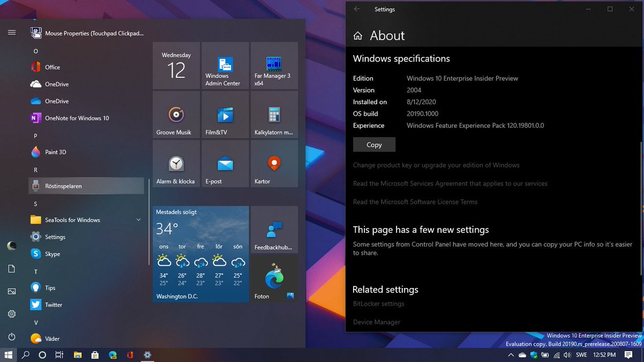Go back in the Settings window
Screen dimensions: 644x362
click(357, 9)
